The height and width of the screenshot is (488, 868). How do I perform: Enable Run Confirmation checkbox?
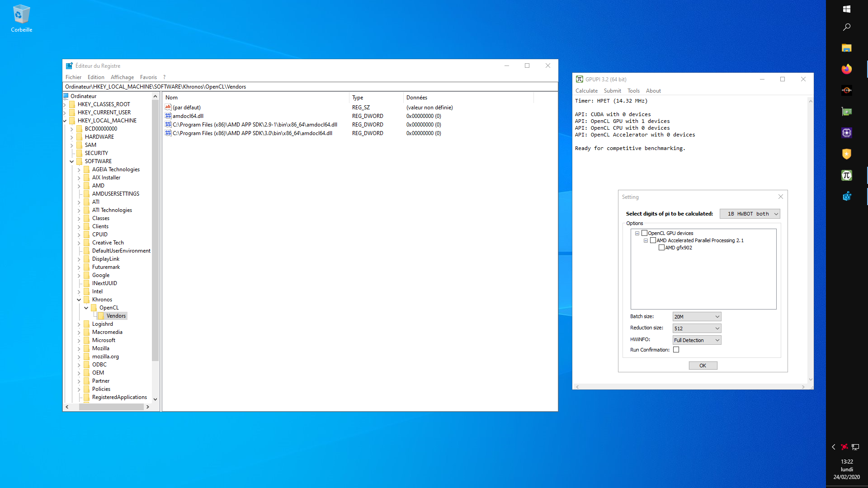click(676, 350)
